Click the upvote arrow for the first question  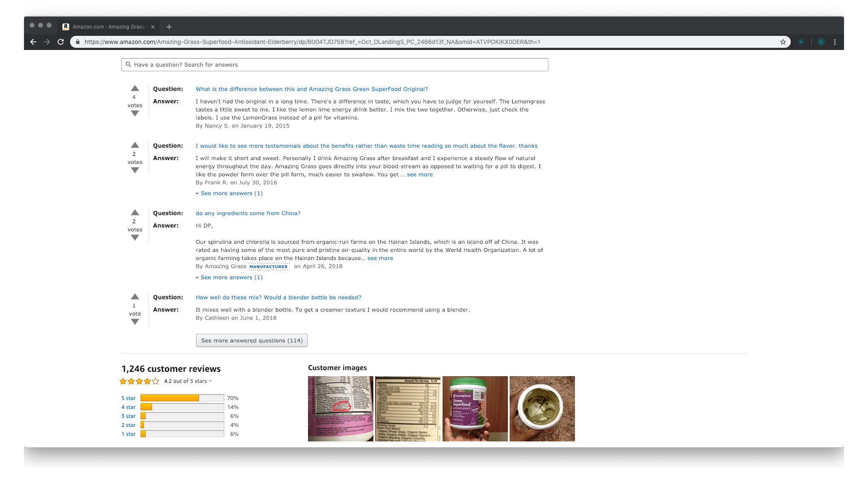point(134,88)
